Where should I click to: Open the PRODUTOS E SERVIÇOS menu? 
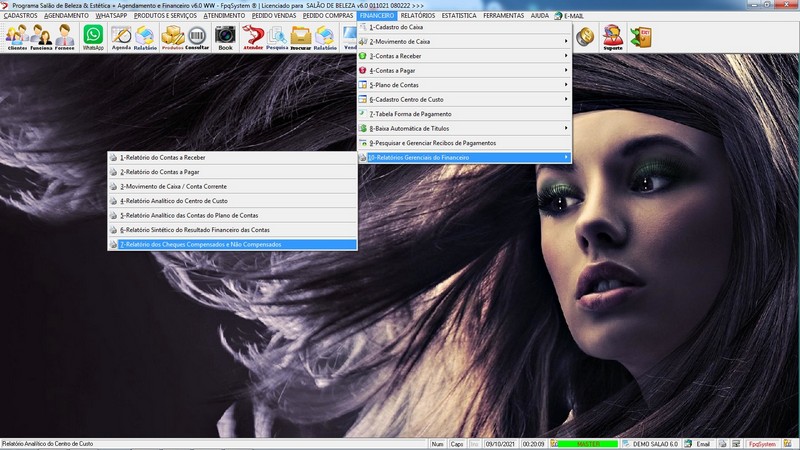coord(165,16)
